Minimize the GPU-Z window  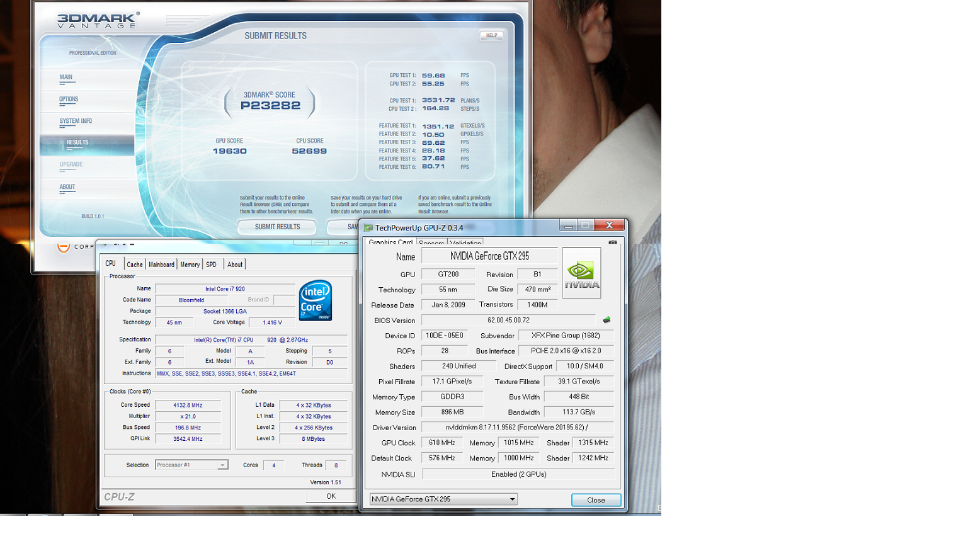pos(569,225)
